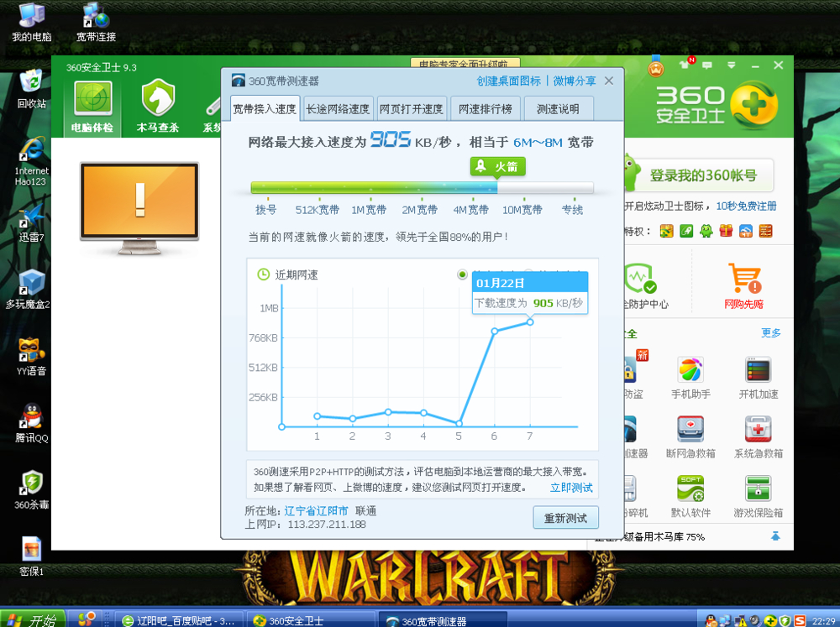Viewport: 840px width, 627px height.
Task: Click 创建桌面图标 link
Action: click(x=508, y=81)
